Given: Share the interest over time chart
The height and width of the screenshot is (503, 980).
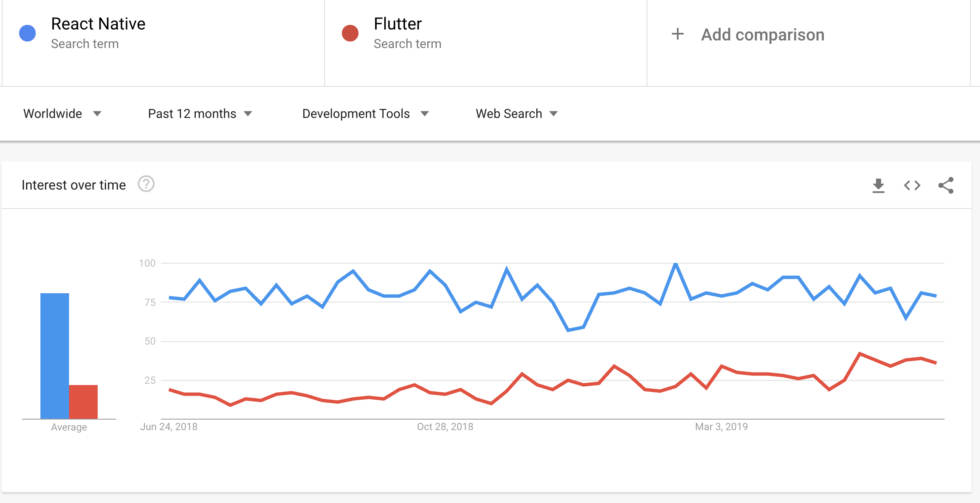Looking at the screenshot, I should click(x=946, y=185).
